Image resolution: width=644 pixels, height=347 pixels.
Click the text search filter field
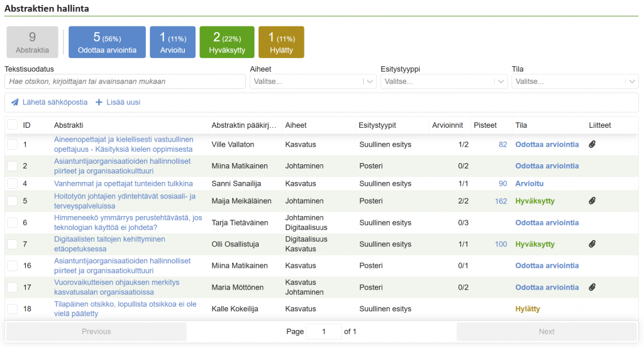125,81
